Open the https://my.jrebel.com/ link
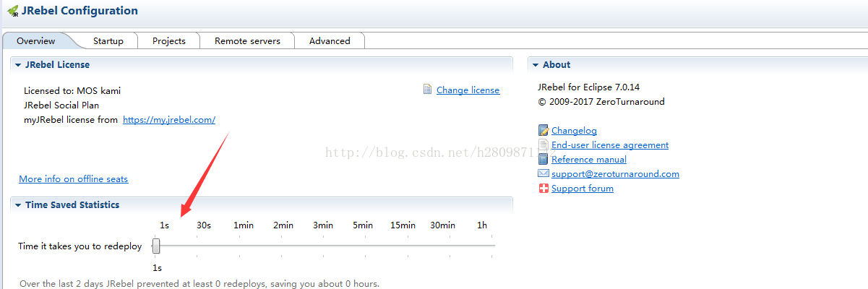The image size is (868, 289). [169, 120]
